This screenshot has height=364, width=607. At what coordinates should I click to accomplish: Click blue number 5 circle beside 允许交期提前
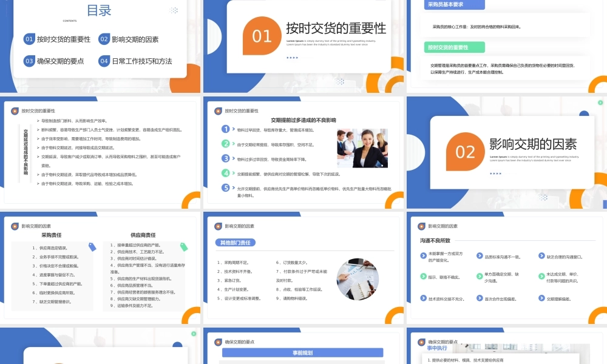[225, 187]
